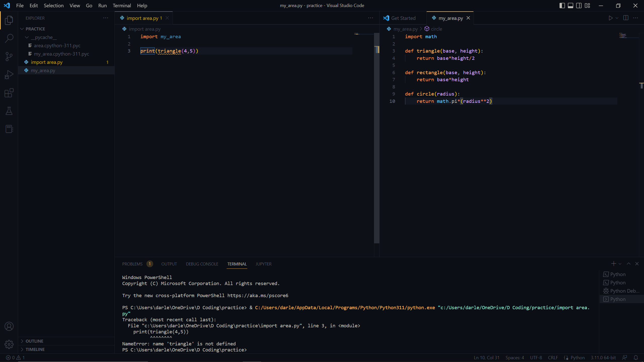644x362 pixels.
Task: Switch to the PROBLEMS panel tab
Action: 132,264
